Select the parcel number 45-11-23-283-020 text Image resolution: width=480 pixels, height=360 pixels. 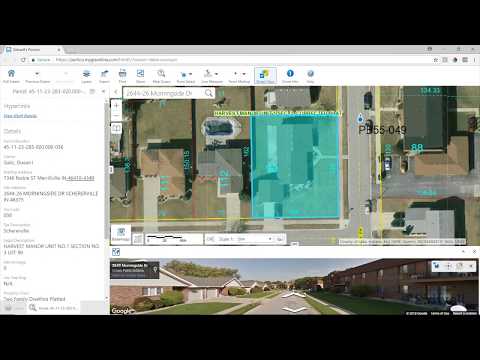click(33, 147)
